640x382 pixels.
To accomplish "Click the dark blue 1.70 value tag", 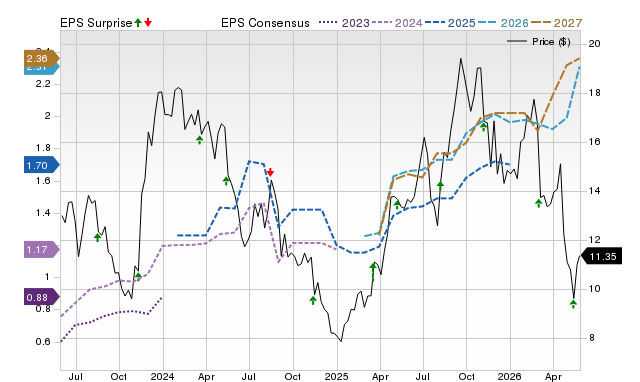I will [42, 165].
